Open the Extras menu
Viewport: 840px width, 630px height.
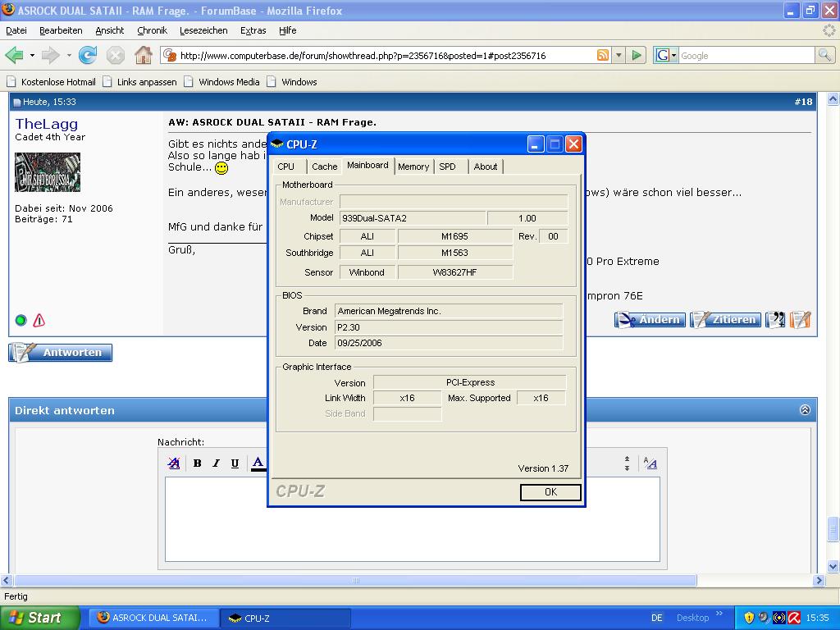pyautogui.click(x=253, y=30)
